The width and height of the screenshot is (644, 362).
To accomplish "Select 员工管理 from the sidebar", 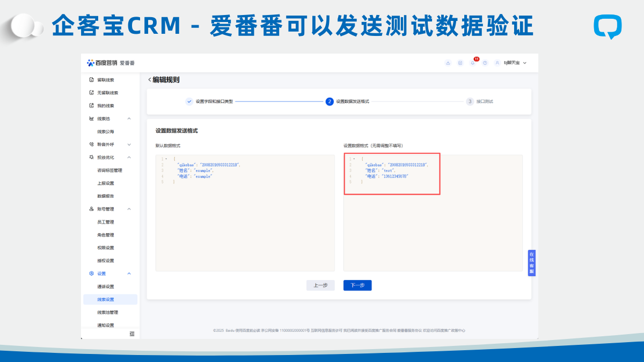I will 105,222.
